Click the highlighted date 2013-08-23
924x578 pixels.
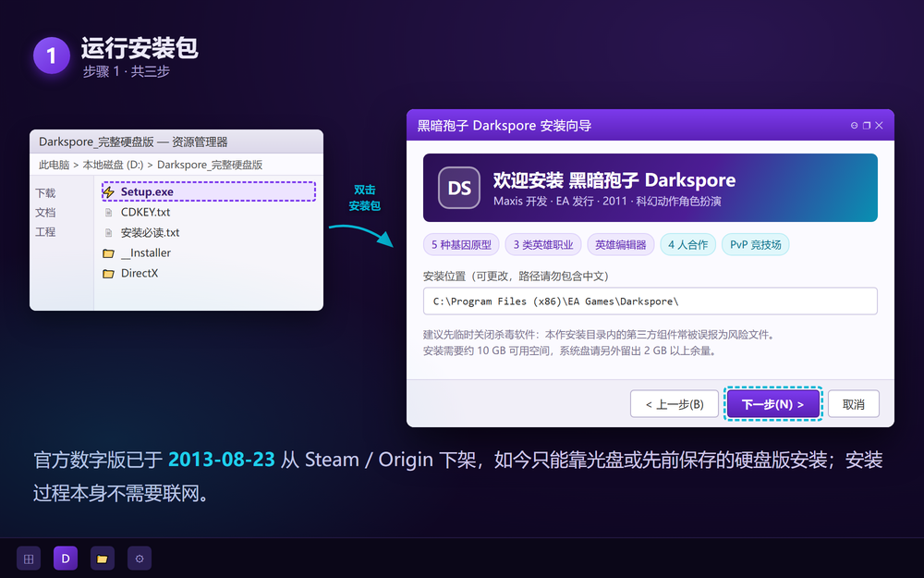222,460
